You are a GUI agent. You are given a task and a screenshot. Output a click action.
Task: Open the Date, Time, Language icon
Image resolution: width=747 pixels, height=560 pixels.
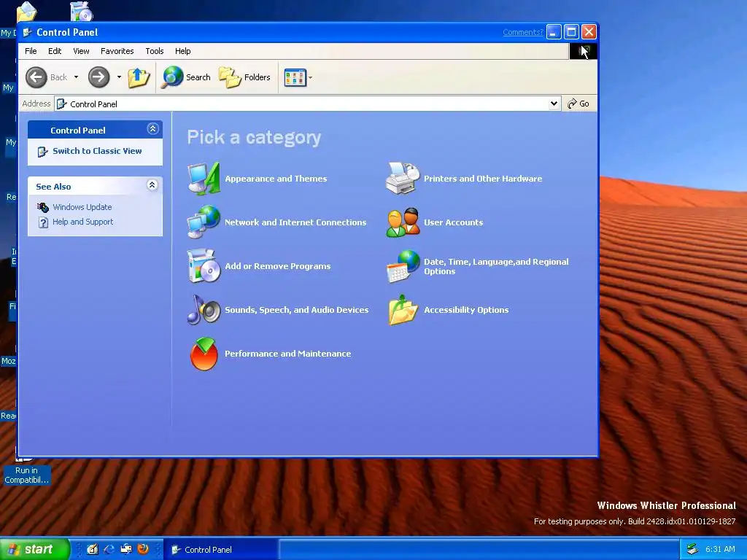coord(403,266)
